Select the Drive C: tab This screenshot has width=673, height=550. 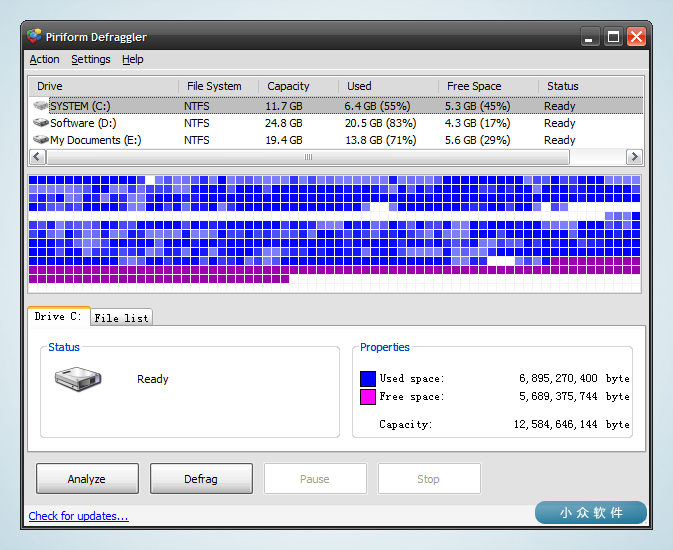click(x=58, y=316)
